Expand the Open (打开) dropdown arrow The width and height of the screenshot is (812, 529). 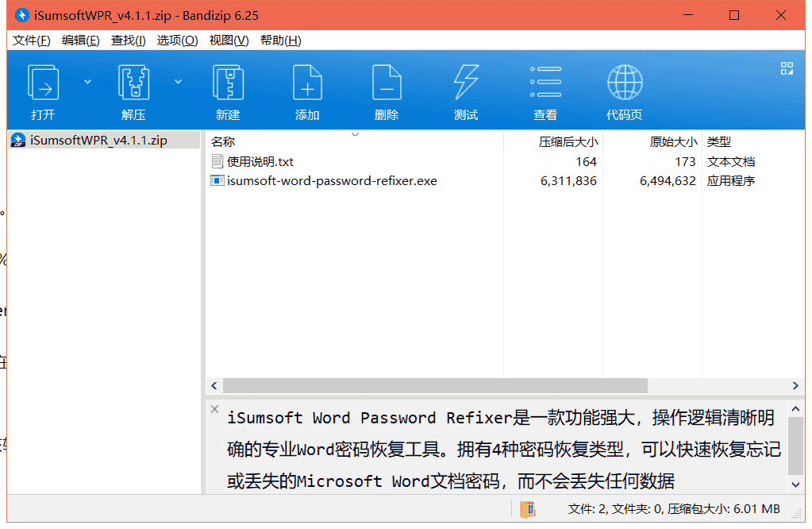87,81
